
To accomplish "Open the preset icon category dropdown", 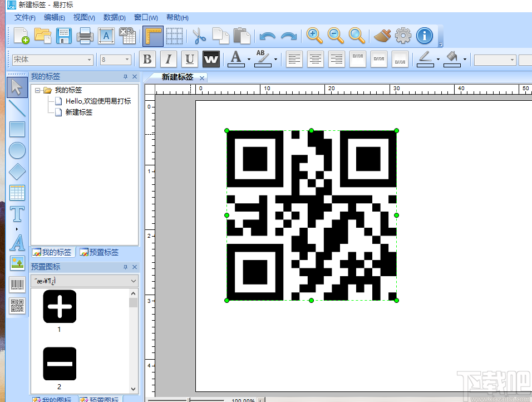I will coord(85,281).
